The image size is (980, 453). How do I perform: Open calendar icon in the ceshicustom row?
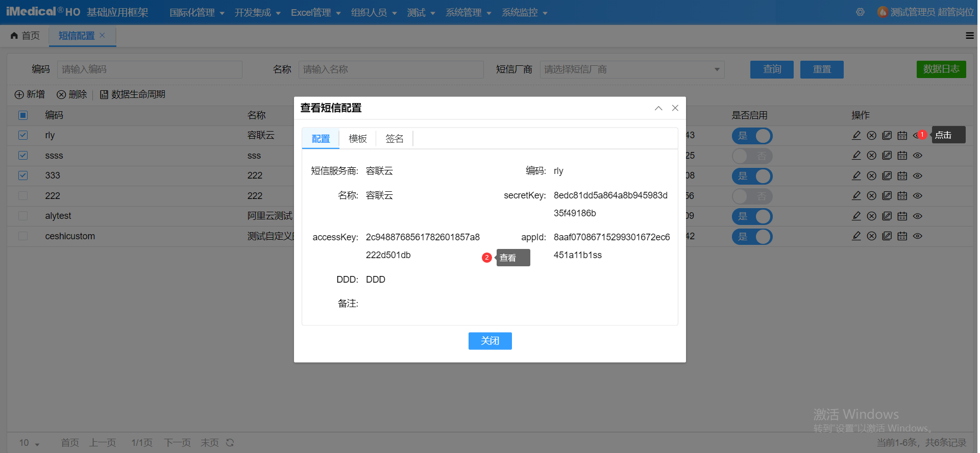(902, 236)
